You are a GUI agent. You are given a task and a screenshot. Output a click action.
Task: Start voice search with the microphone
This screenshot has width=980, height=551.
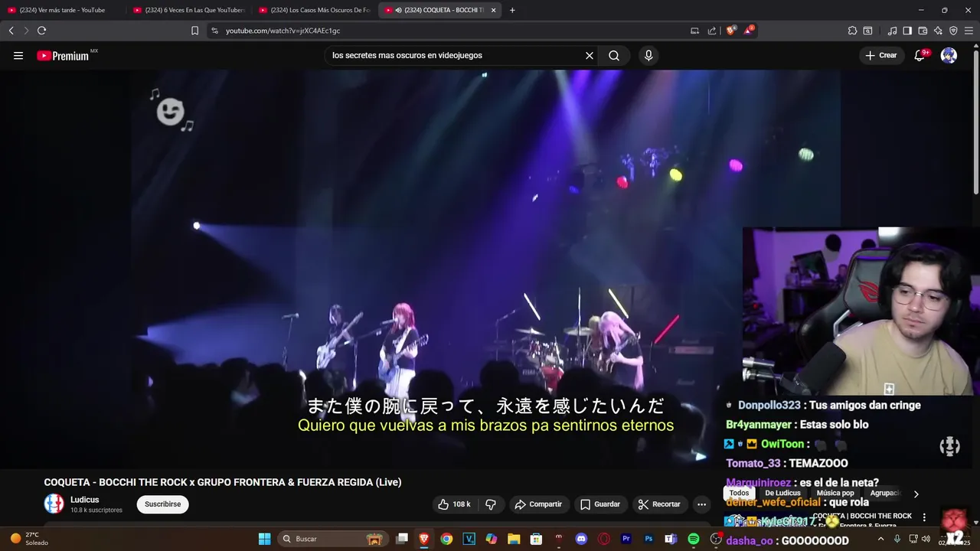coord(648,55)
